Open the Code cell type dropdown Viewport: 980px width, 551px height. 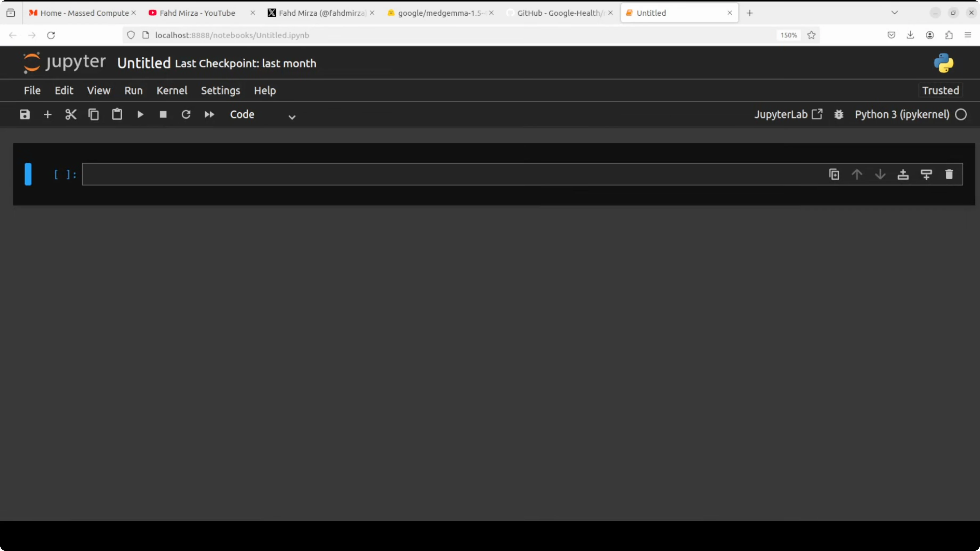click(263, 115)
